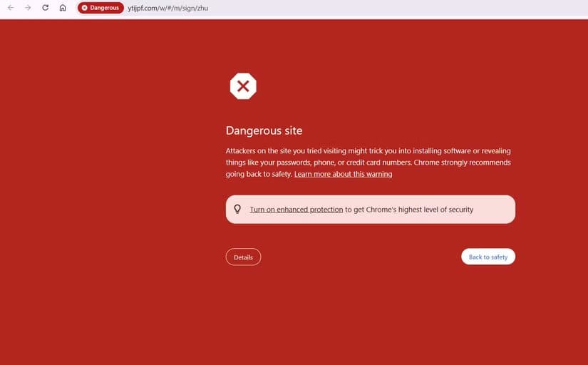Go to the browser home page
The height and width of the screenshot is (365, 588).
pos(63,8)
